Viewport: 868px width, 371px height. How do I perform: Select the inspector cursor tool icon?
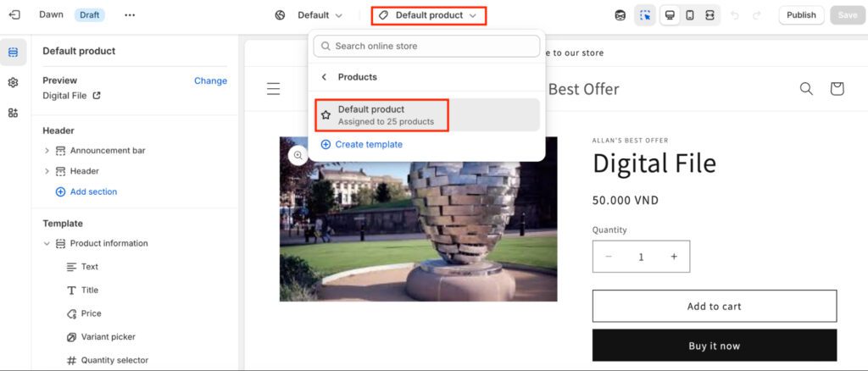(x=645, y=15)
